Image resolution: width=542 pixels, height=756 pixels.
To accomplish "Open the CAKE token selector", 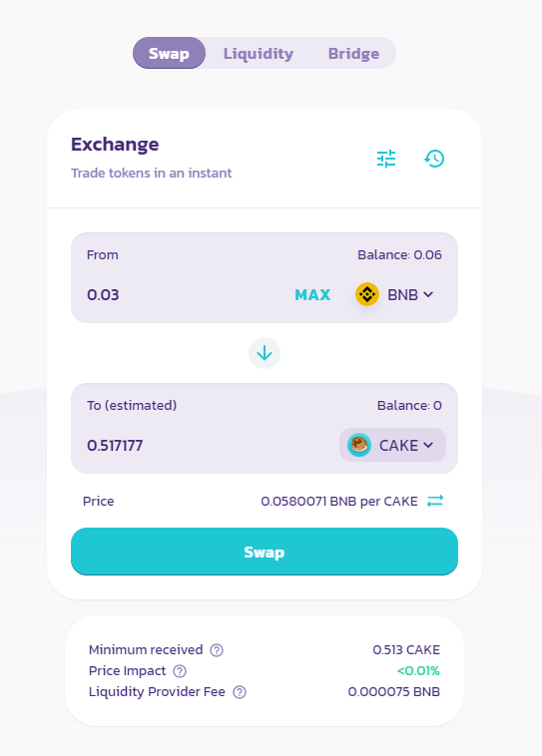I will (x=392, y=445).
